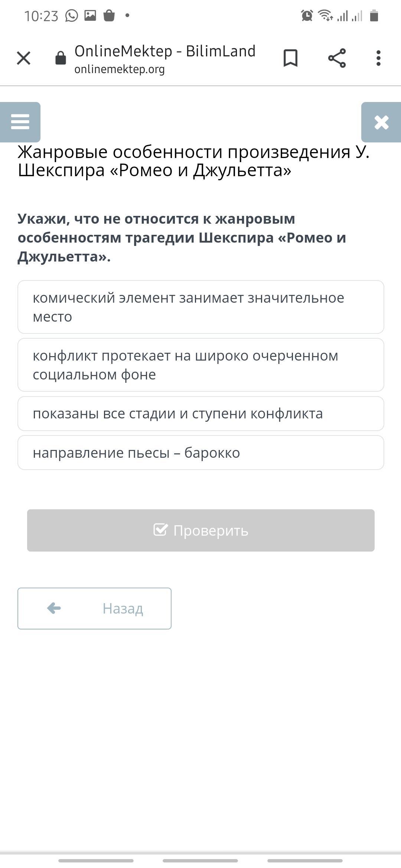The width and height of the screenshot is (401, 868).
Task: Bookmark this page with bookmark icon
Action: click(x=290, y=58)
